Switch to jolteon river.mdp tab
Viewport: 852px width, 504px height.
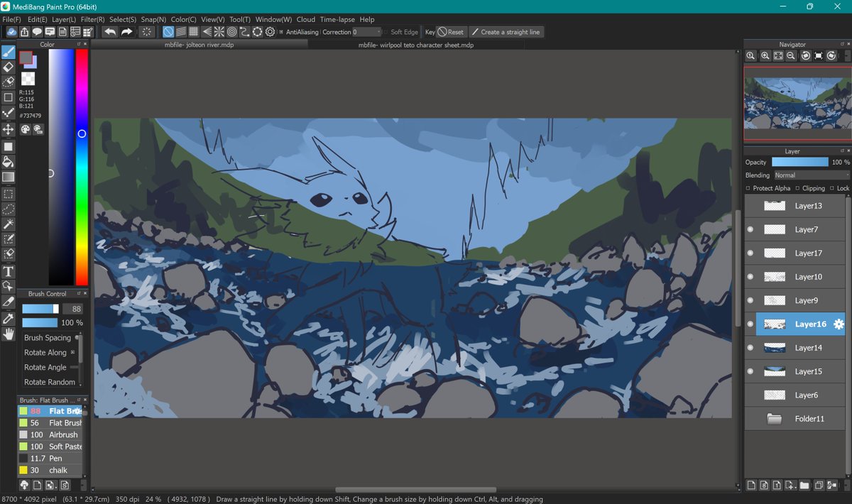tap(200, 44)
